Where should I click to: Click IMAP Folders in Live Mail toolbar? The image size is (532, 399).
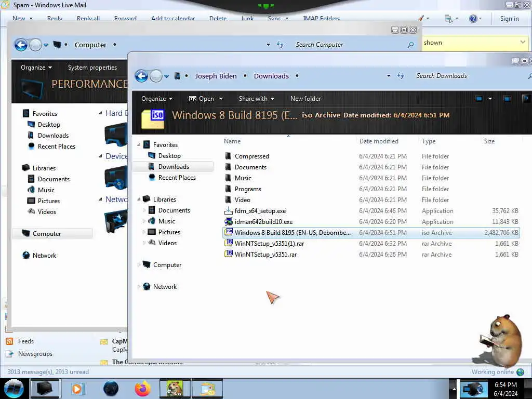click(321, 19)
